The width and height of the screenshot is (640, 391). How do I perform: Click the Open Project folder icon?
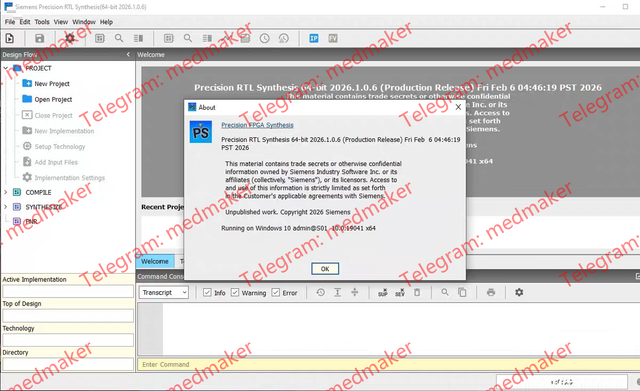27,99
